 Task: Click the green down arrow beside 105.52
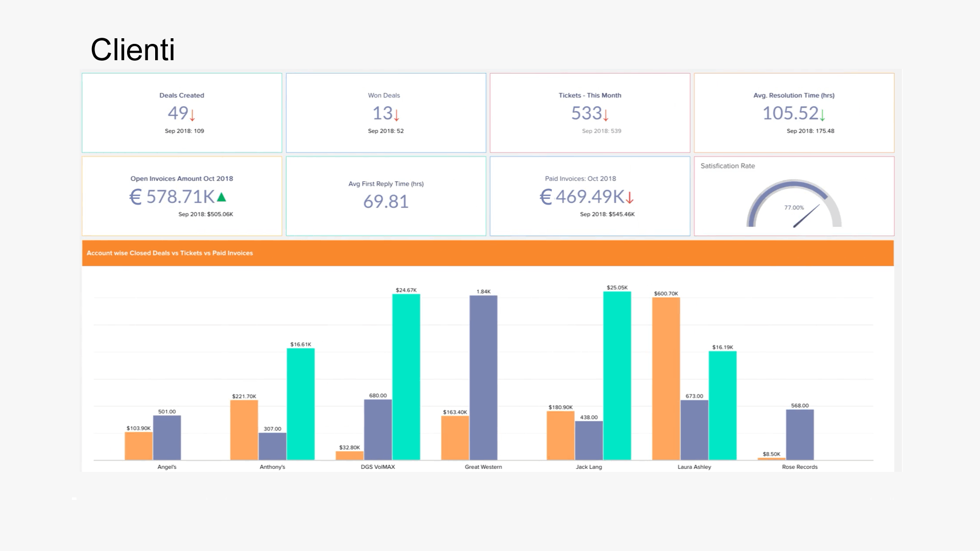click(822, 115)
